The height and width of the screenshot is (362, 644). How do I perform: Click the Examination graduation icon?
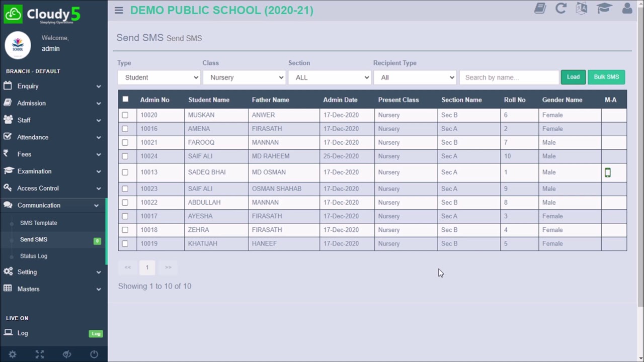point(8,171)
